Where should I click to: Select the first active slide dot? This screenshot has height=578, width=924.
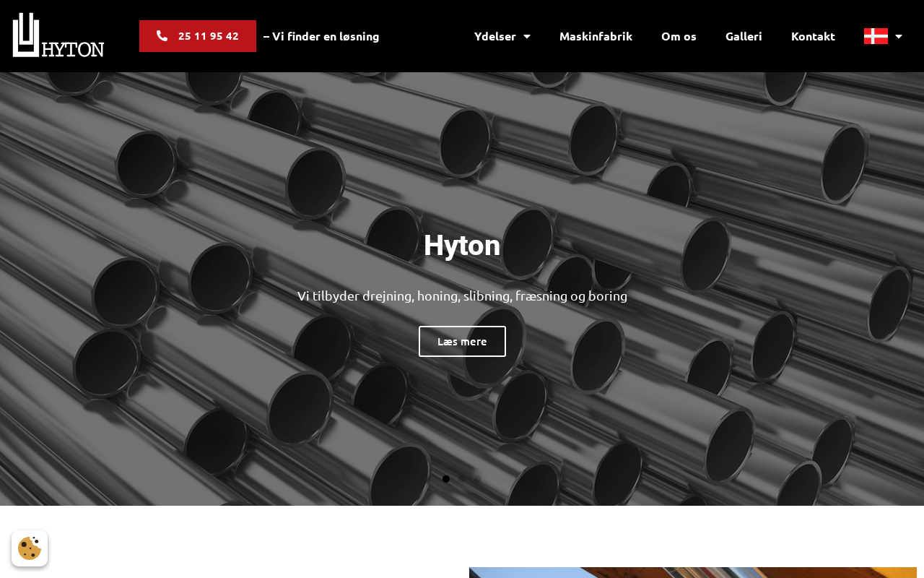(x=446, y=479)
